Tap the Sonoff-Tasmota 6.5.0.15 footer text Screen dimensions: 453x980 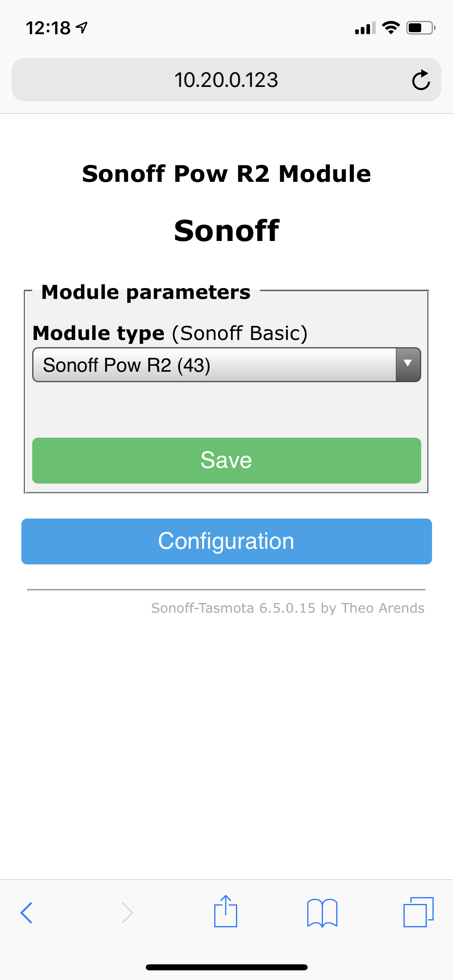tap(288, 608)
